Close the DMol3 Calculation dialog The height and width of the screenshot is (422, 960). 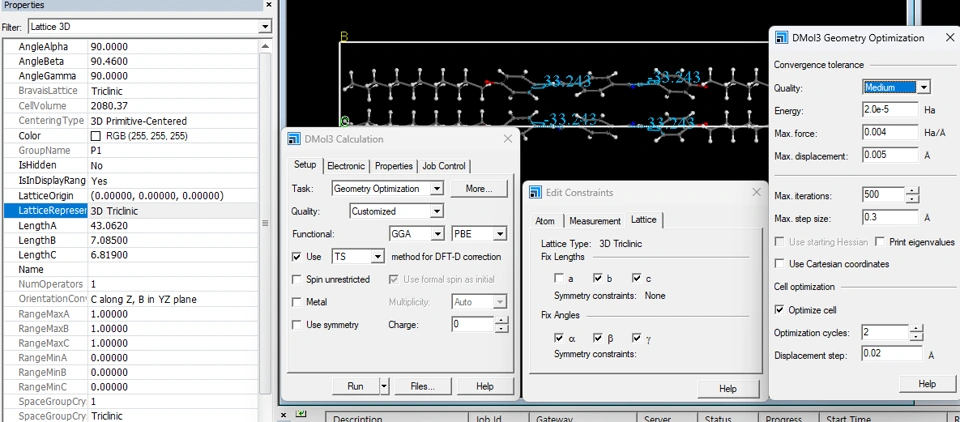point(508,139)
